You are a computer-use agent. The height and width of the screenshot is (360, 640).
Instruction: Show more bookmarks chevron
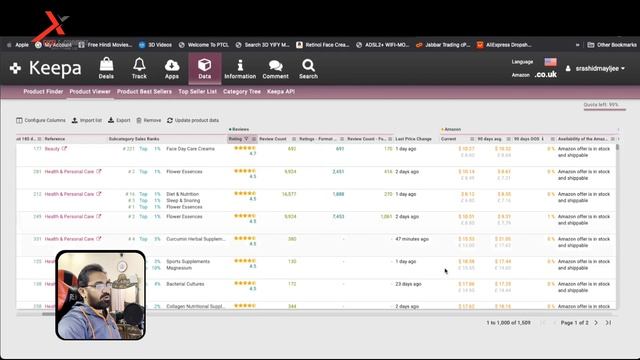coord(578,45)
